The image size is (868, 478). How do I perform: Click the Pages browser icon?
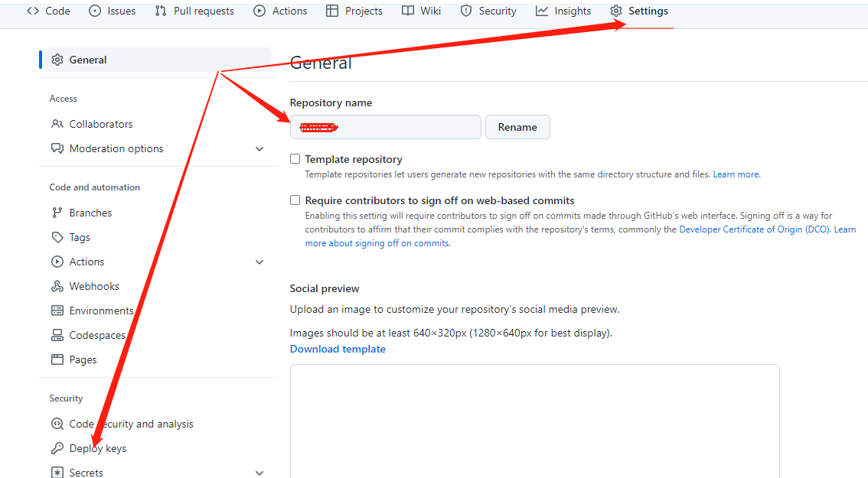pyautogui.click(x=57, y=359)
